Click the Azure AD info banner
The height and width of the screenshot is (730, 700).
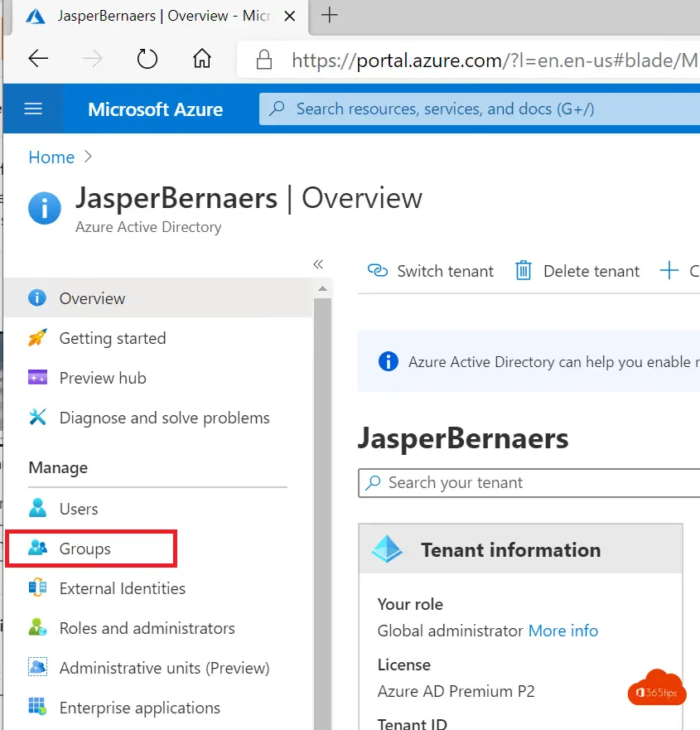pos(529,361)
